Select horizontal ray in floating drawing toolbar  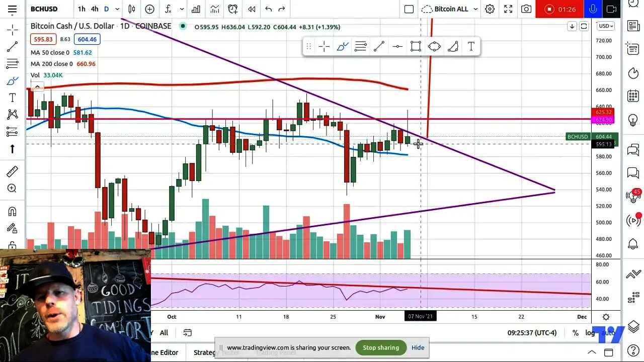tap(397, 47)
